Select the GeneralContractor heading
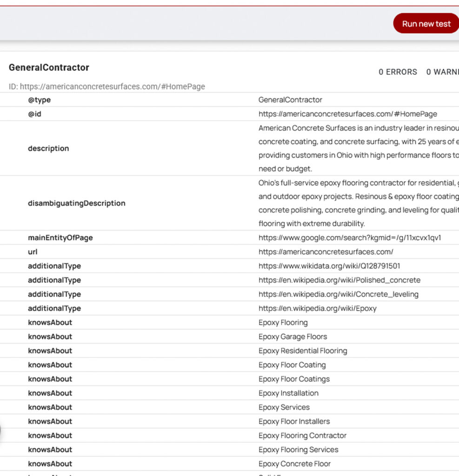 [49, 67]
